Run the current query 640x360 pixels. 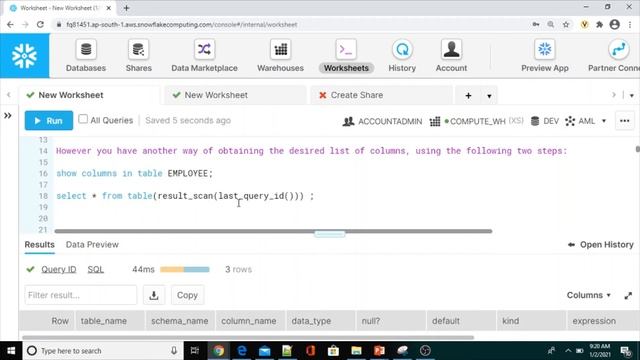tap(49, 120)
